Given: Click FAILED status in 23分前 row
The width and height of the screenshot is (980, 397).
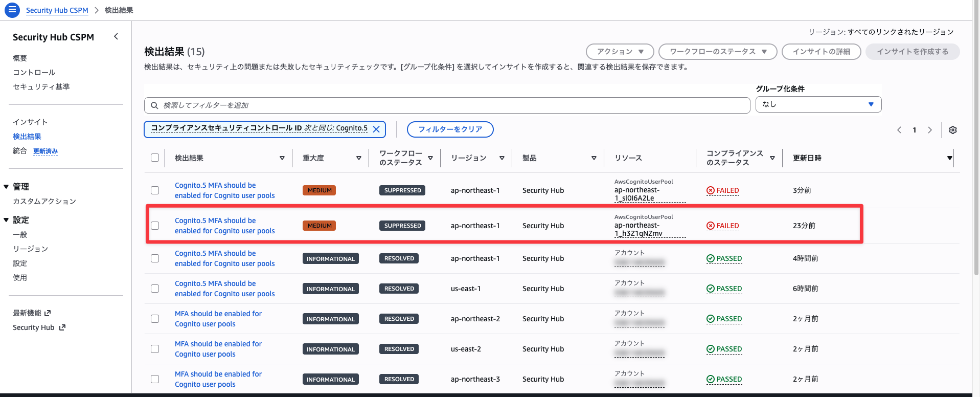Looking at the screenshot, I should [x=723, y=226].
